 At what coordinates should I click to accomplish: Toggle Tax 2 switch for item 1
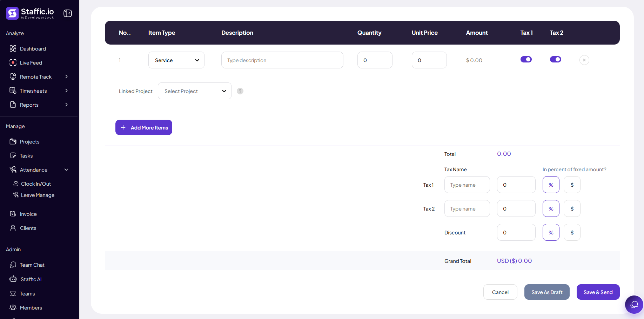tap(556, 59)
